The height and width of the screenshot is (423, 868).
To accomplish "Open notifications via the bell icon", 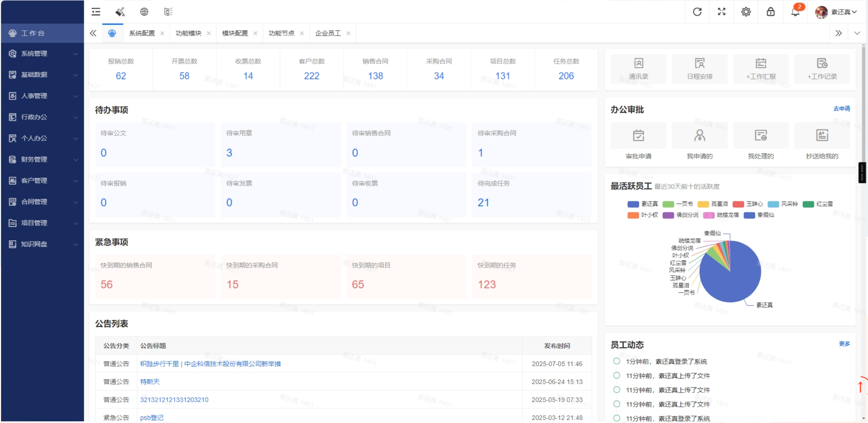I will point(795,12).
